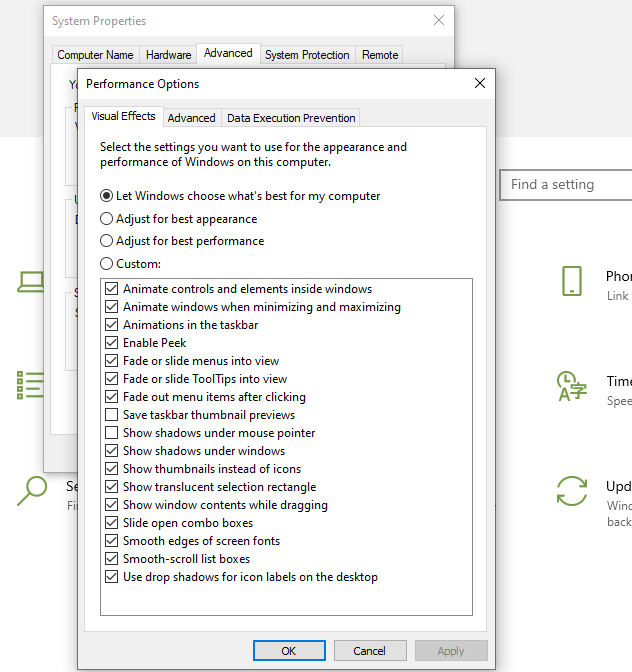Open Hardware tab in System Properties
This screenshot has height=672, width=632.
[x=168, y=55]
